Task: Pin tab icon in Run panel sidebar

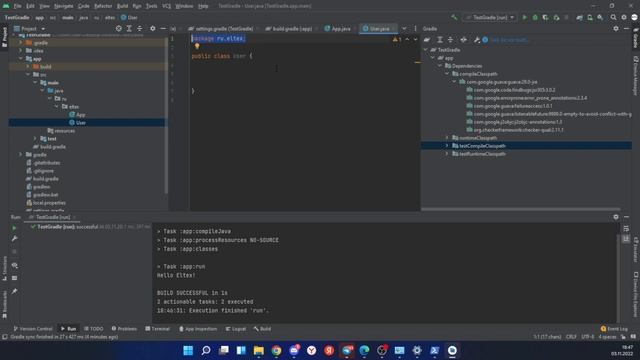Action: 14,291
